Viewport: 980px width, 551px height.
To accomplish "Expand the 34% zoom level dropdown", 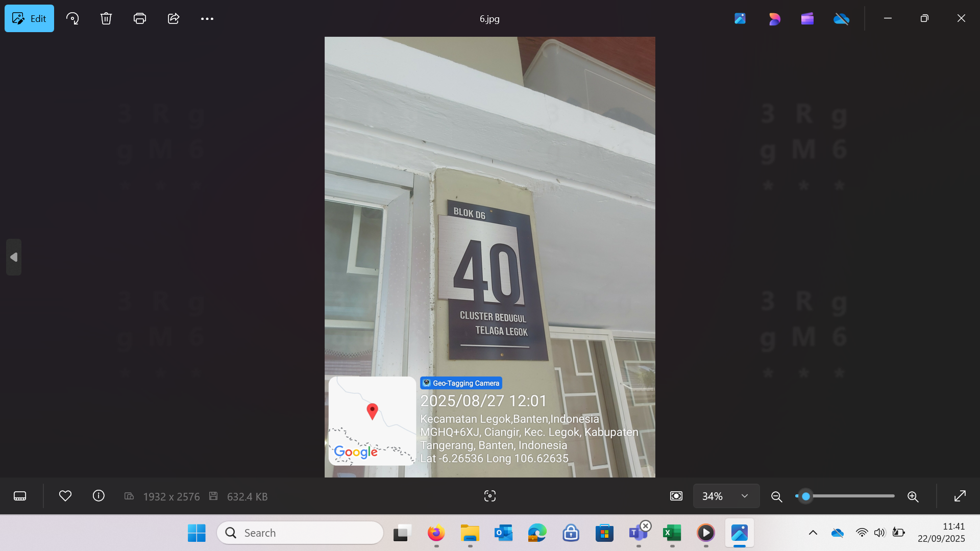I will [x=744, y=496].
